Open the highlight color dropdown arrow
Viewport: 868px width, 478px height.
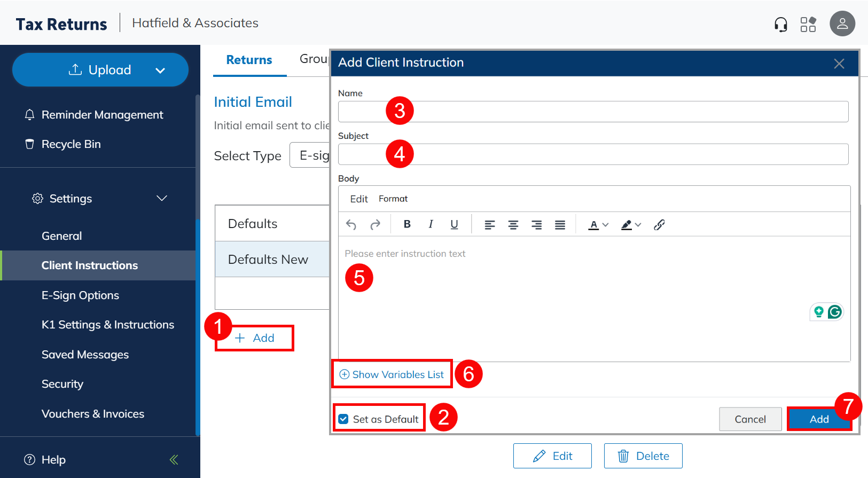point(638,225)
